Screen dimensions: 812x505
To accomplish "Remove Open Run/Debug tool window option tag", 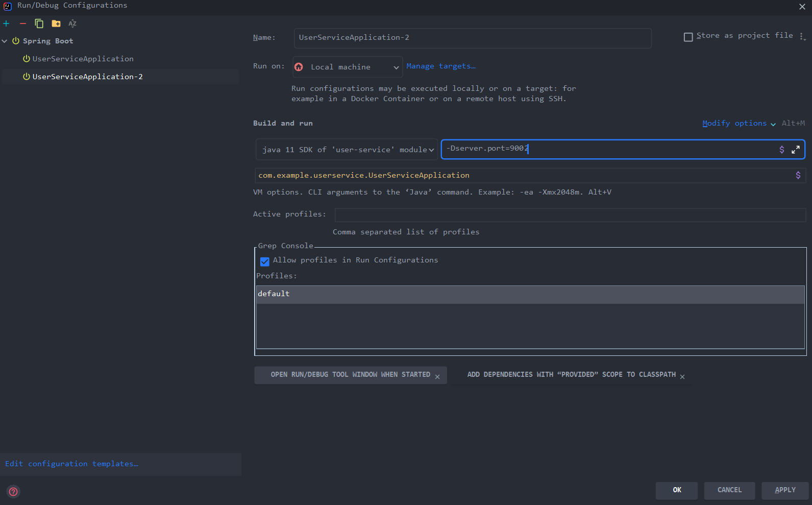I will point(437,377).
